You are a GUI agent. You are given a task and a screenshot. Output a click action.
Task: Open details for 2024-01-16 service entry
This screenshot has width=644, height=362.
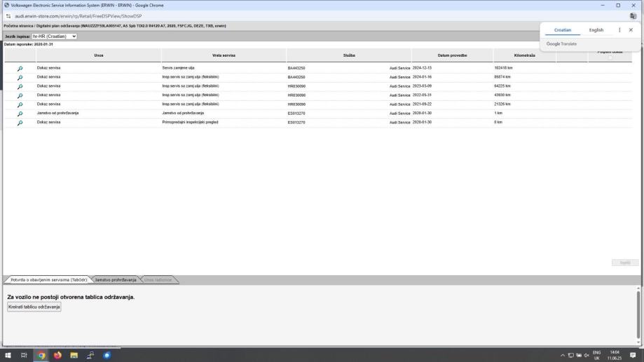click(20, 78)
